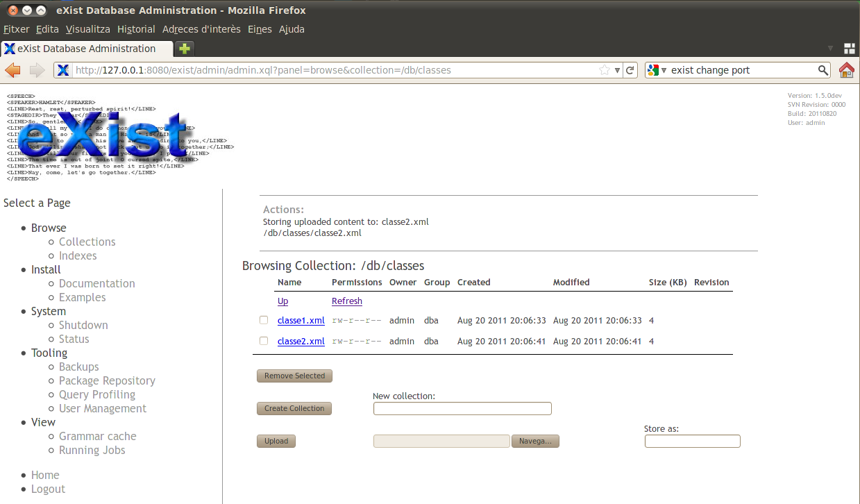This screenshot has height=504, width=860.
Task: Reload the page with the refresh icon
Action: click(x=630, y=70)
